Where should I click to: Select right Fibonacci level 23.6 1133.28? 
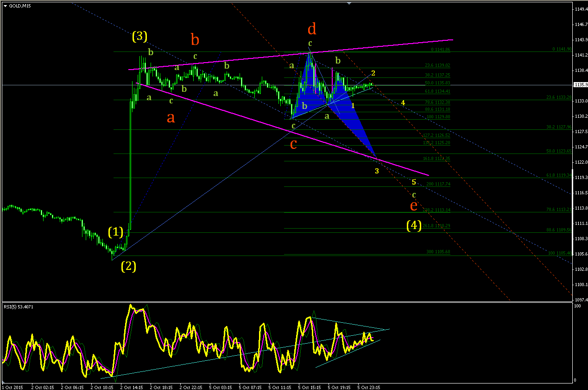tap(559, 97)
